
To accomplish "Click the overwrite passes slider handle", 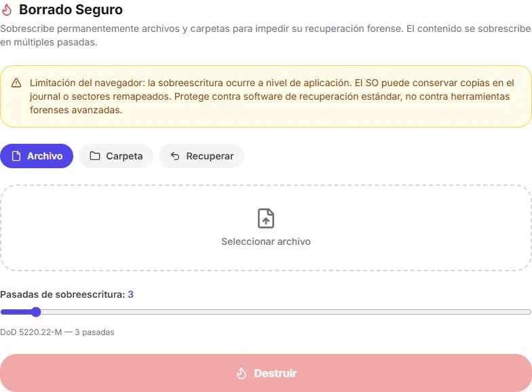I will [36, 312].
